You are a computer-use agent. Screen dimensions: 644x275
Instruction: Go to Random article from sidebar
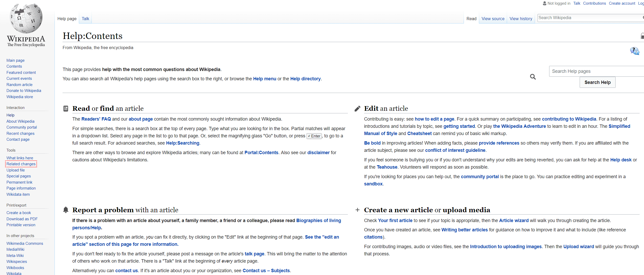tap(19, 85)
